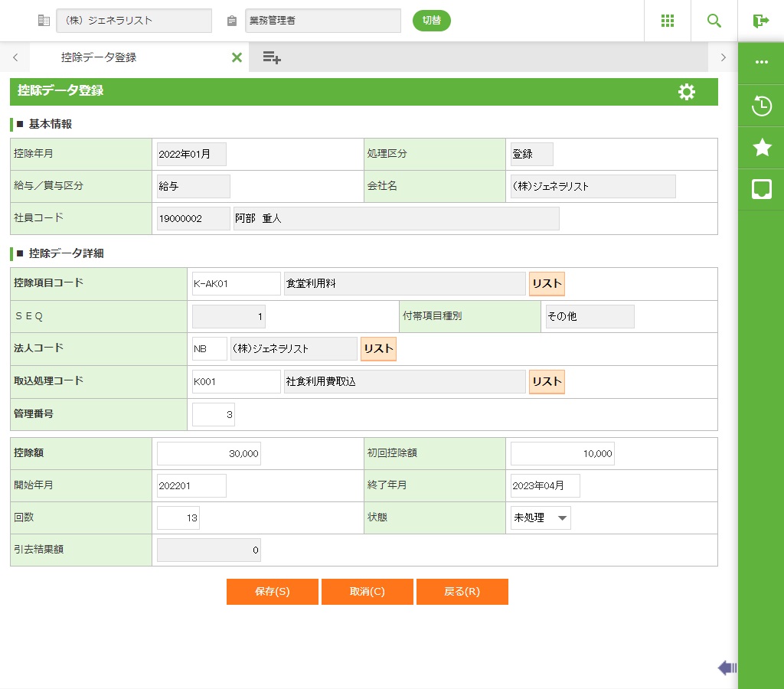Click the add new tab icon

(272, 57)
